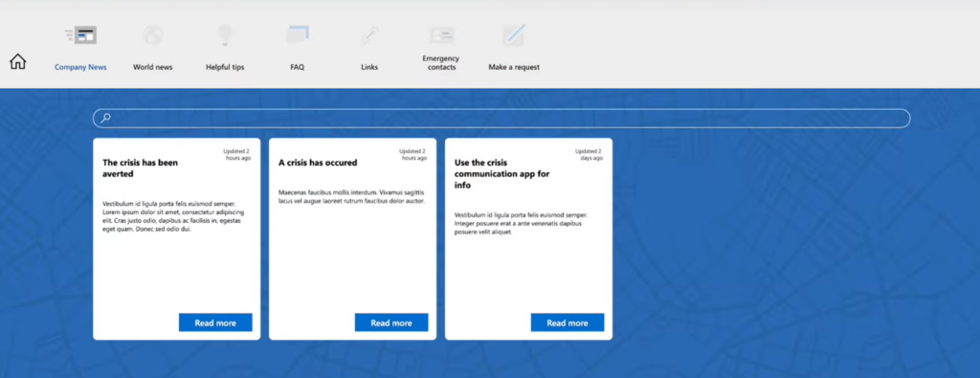Viewport: 980px width, 378px height.
Task: Open the Make a request pencil icon
Action: 514,35
